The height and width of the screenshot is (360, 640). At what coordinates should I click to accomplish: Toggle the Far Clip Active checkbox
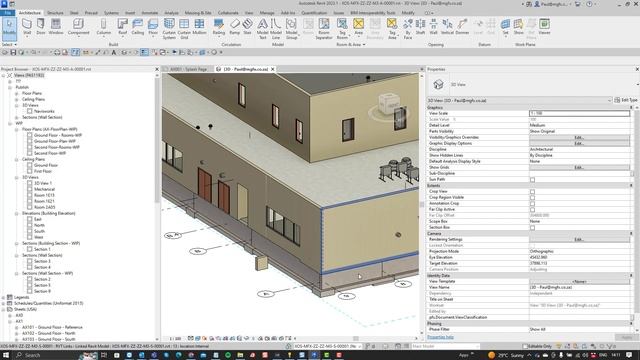532,209
